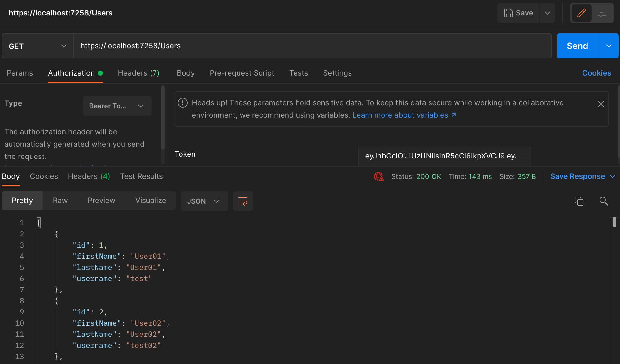Expand the Send button options arrow
Image resolution: width=620 pixels, height=364 pixels.
point(609,46)
